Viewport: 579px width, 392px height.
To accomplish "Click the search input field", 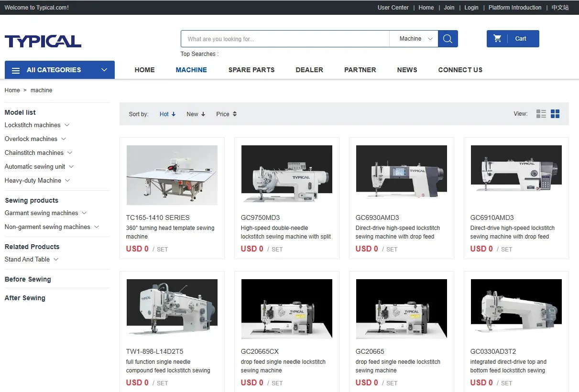I will (285, 39).
